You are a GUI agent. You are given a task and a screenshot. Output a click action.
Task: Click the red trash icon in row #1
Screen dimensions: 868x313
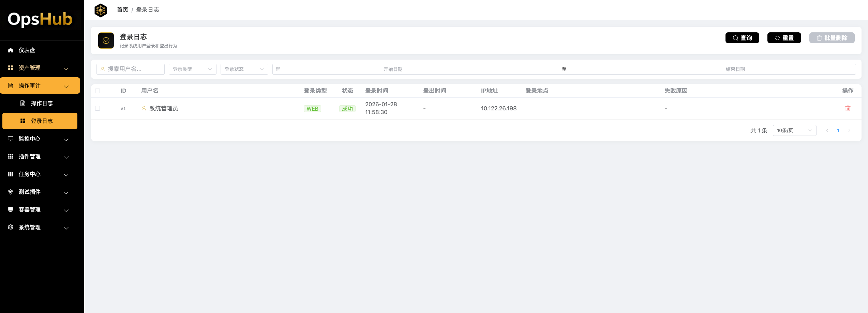[848, 108]
